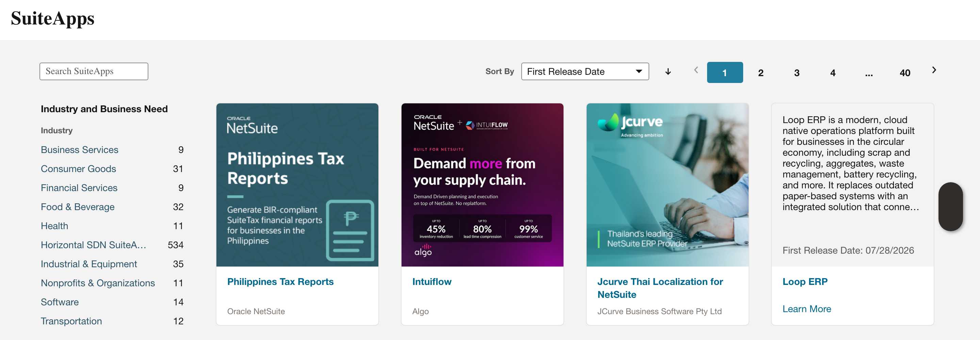Image resolution: width=980 pixels, height=340 pixels.
Task: Open Jcurve Thai Localization card image
Action: click(667, 185)
